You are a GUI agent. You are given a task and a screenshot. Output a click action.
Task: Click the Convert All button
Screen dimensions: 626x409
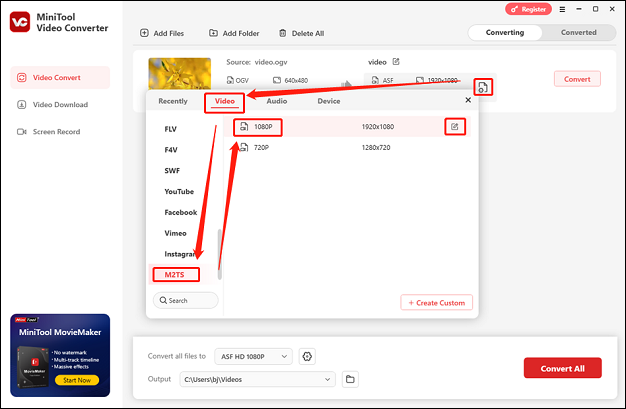point(563,368)
